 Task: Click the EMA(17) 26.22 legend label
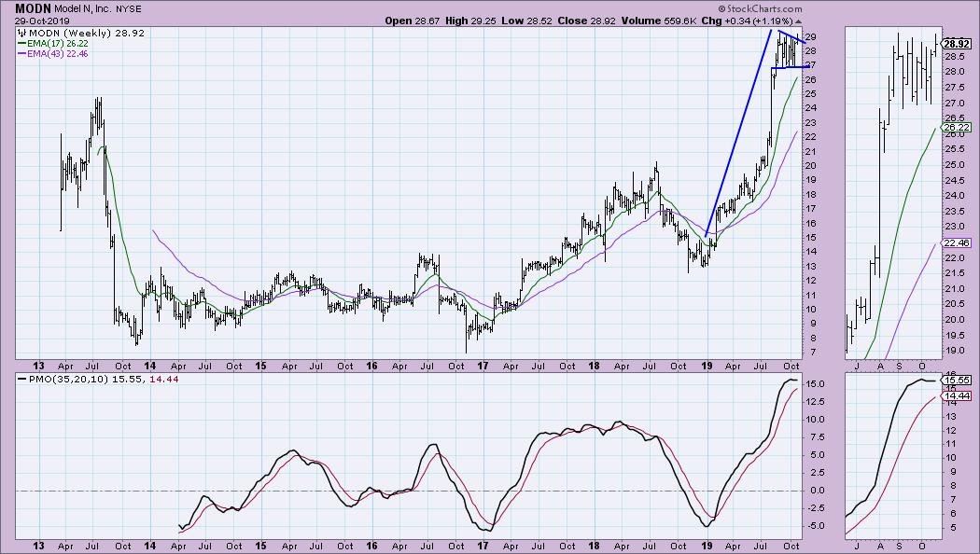57,44
